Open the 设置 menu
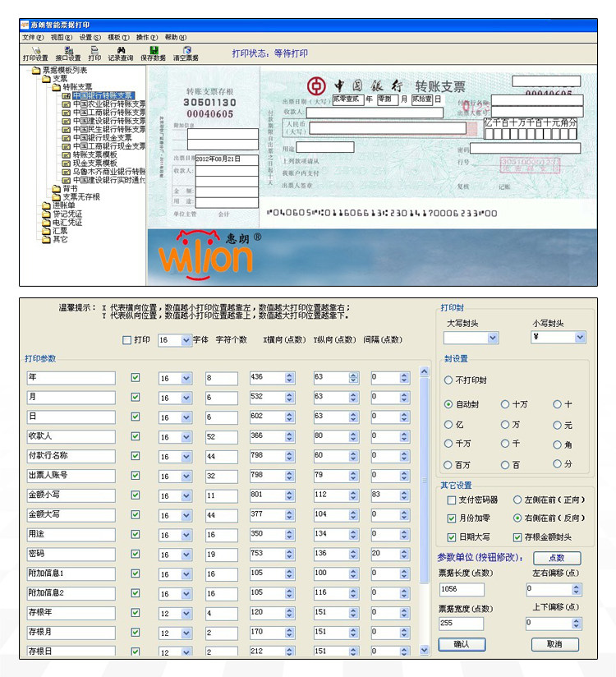Screen dimensions: 616x677 coord(90,37)
